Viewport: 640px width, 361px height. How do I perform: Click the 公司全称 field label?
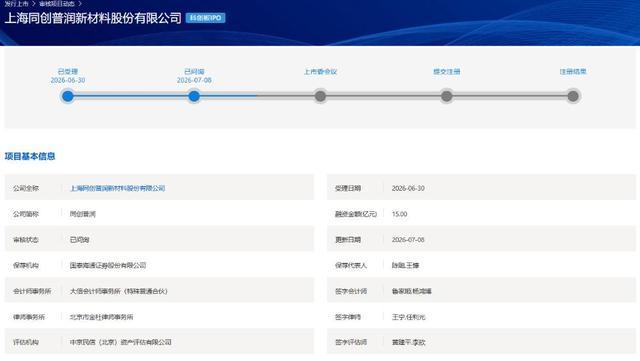26,188
